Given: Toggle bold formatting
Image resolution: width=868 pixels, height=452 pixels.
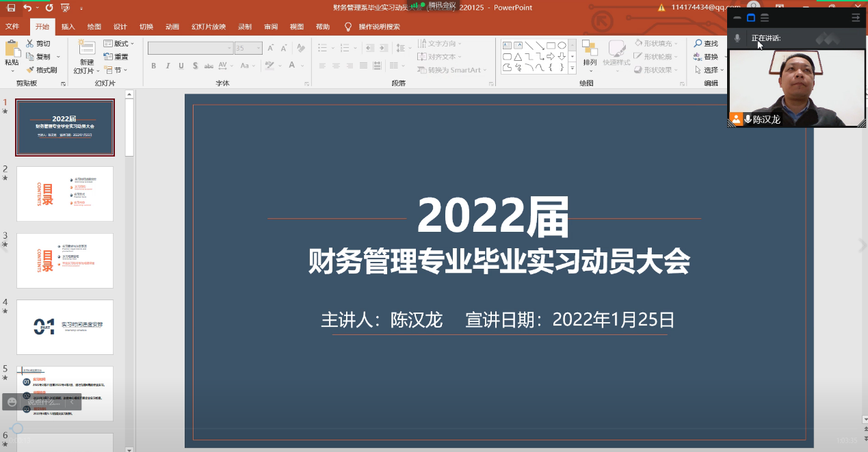Looking at the screenshot, I should click(154, 66).
